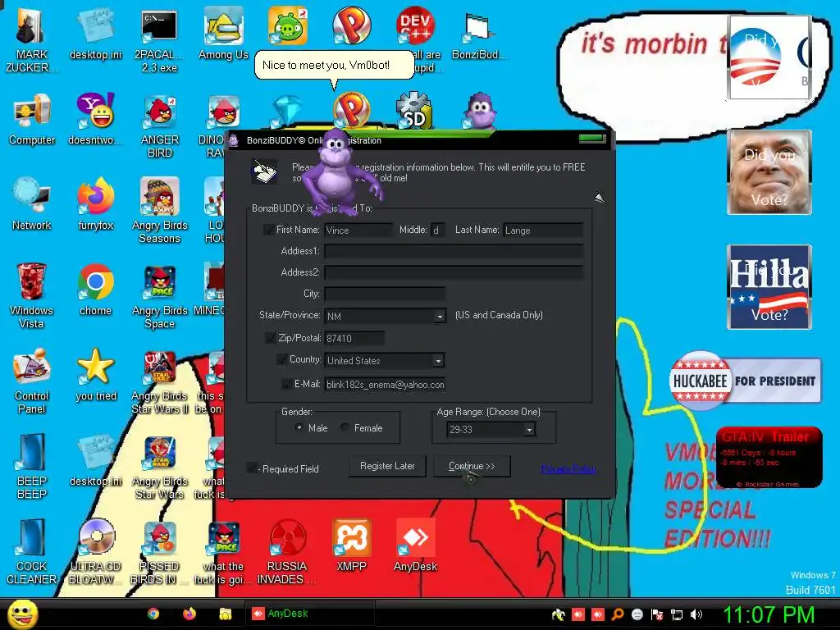
Task: Click the taskbar clock showing 11:07 PM
Action: (x=769, y=614)
